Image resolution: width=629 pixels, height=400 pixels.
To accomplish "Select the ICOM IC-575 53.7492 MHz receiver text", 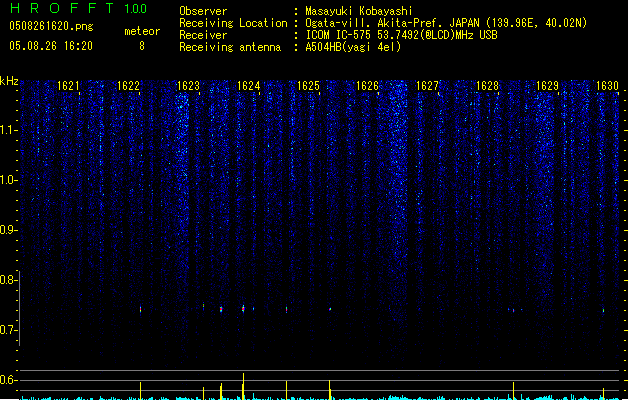I will 401,35.
